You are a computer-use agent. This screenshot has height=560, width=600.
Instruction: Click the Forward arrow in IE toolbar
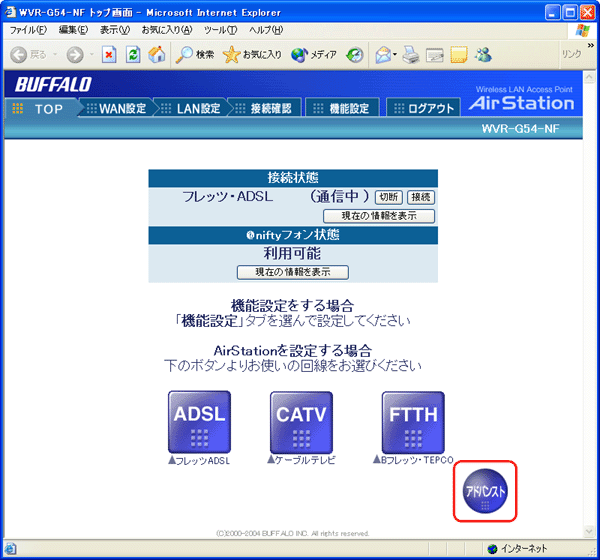click(x=75, y=55)
